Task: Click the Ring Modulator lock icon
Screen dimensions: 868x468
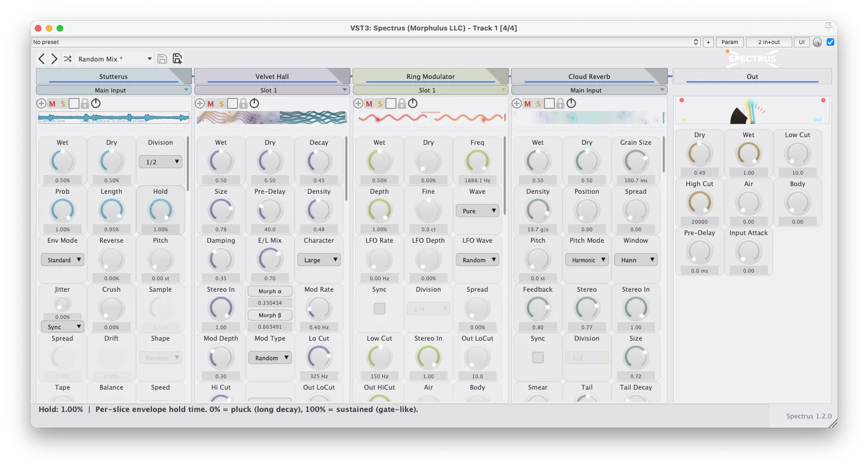Action: (402, 103)
